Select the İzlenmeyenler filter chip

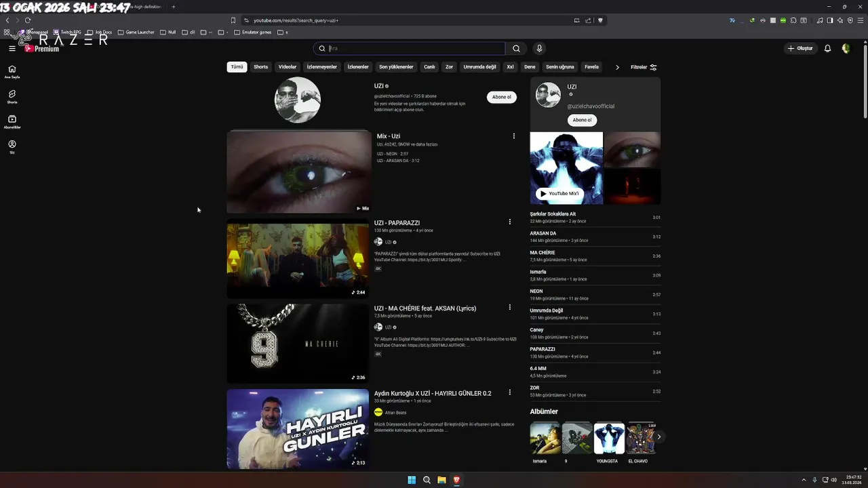pyautogui.click(x=322, y=67)
